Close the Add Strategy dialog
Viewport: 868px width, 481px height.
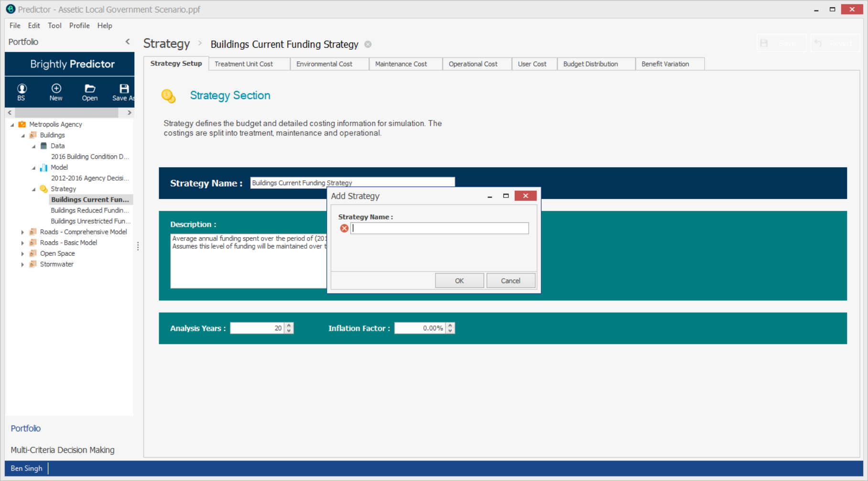[x=525, y=196]
